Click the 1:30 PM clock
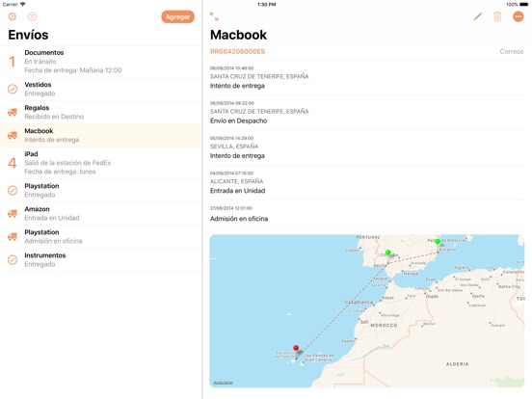The width and height of the screenshot is (532, 399). [266, 5]
